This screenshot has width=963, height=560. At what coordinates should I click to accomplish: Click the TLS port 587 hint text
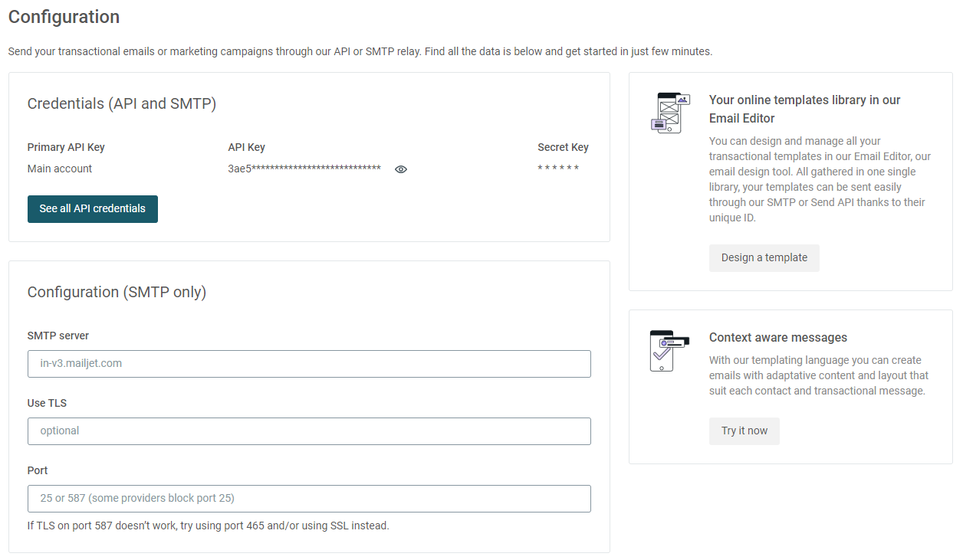209,526
